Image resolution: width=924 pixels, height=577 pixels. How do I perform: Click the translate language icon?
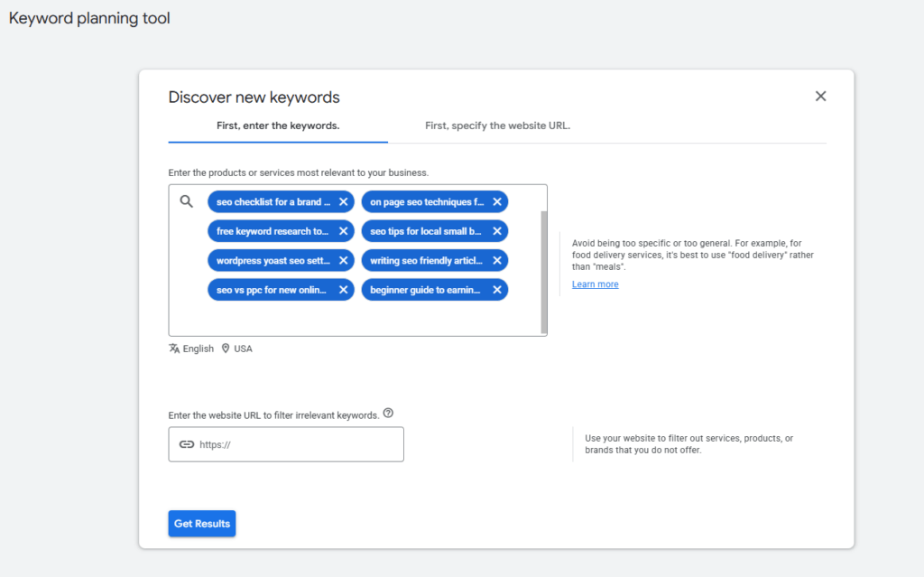pyautogui.click(x=174, y=349)
